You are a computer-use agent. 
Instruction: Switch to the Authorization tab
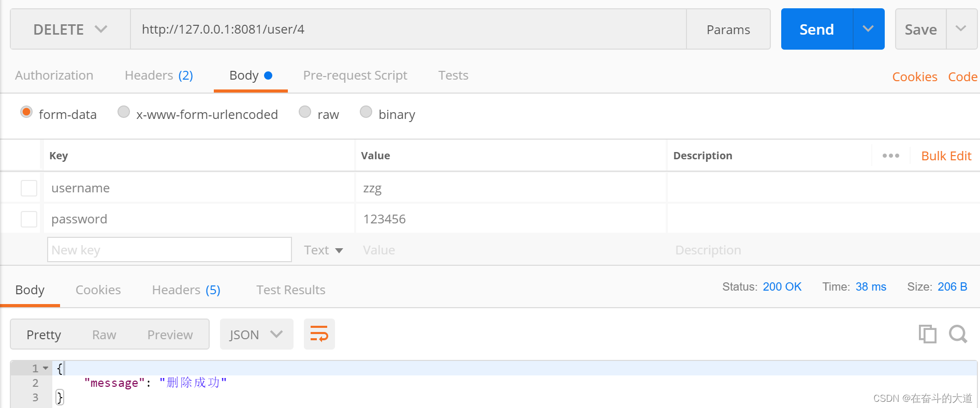coord(54,75)
